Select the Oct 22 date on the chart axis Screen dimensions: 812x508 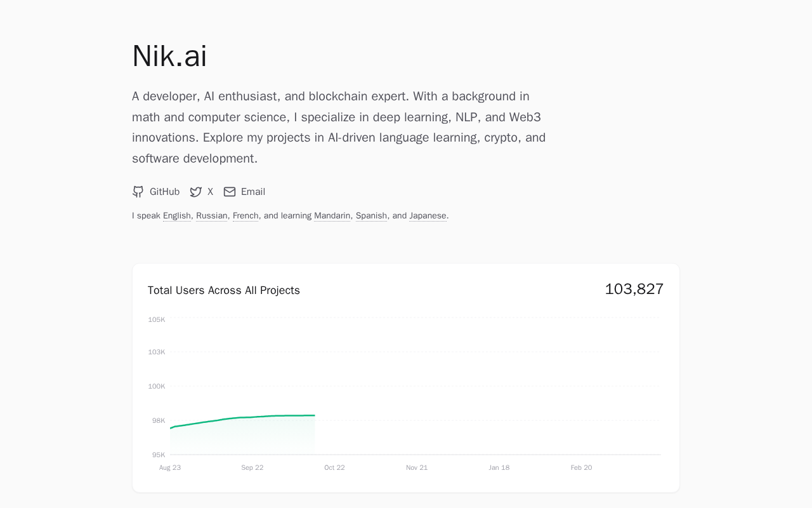click(x=334, y=467)
